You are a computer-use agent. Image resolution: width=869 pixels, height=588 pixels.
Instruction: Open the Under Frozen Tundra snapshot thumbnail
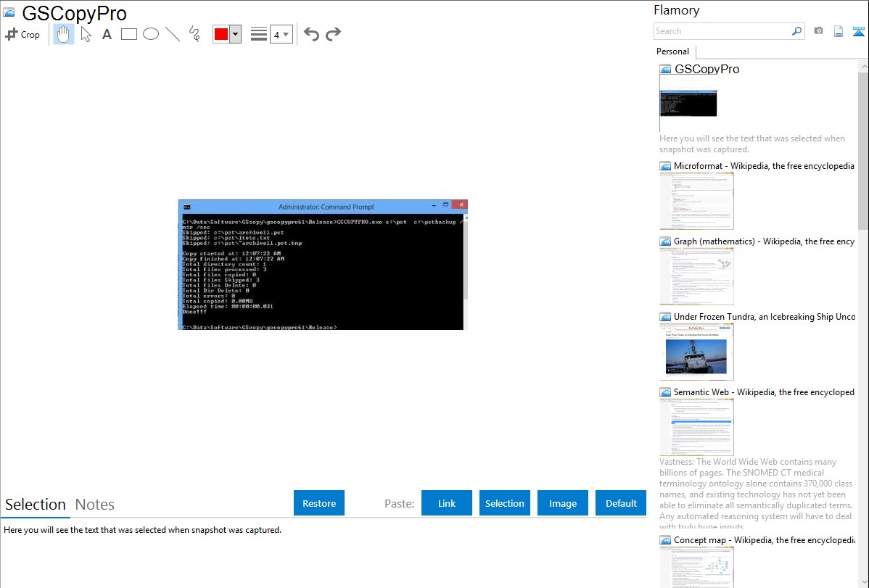click(696, 352)
